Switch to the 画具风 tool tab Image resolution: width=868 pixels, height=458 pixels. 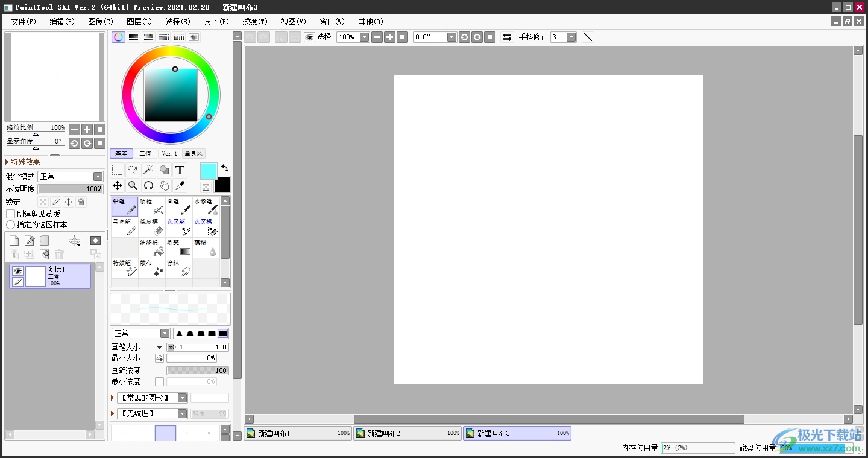[x=194, y=153]
